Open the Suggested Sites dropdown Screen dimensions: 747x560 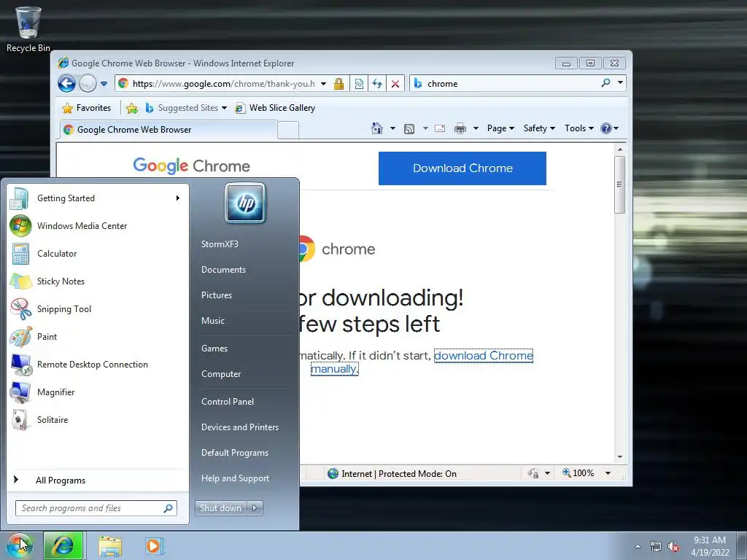point(186,108)
